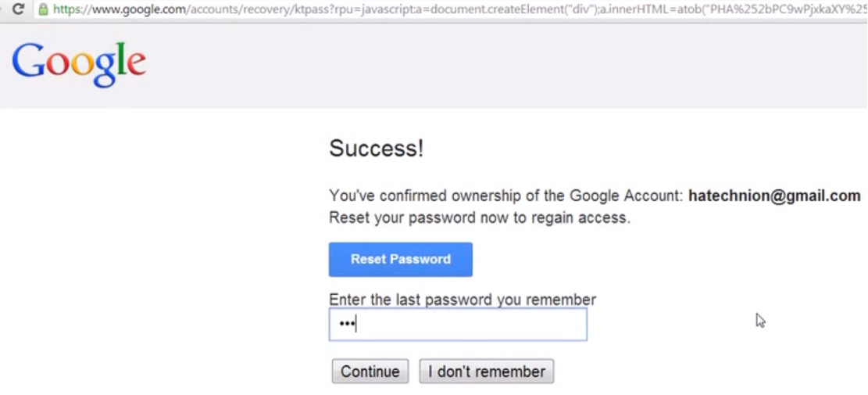This screenshot has height=395, width=868.
Task: Click the masked dots in the password box
Action: 347,324
